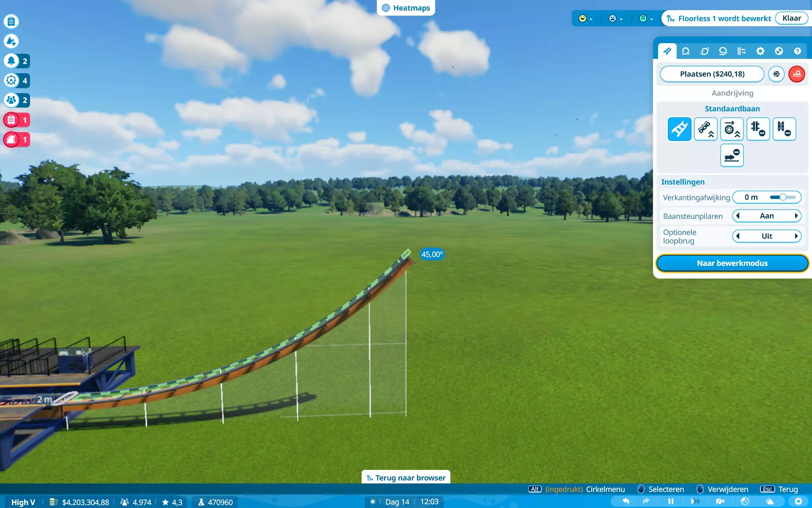812x508 pixels.
Task: Choose the trim brake track piece
Action: pos(758,129)
